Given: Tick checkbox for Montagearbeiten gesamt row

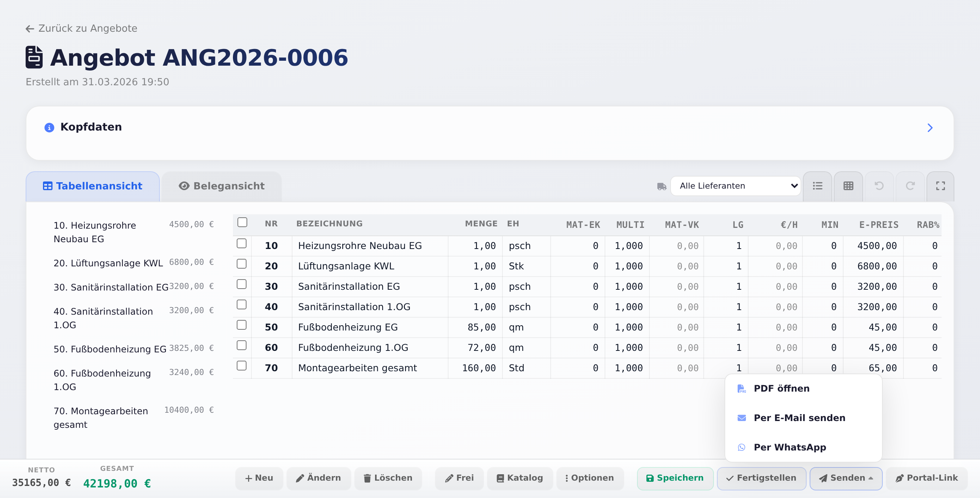Looking at the screenshot, I should tap(242, 366).
